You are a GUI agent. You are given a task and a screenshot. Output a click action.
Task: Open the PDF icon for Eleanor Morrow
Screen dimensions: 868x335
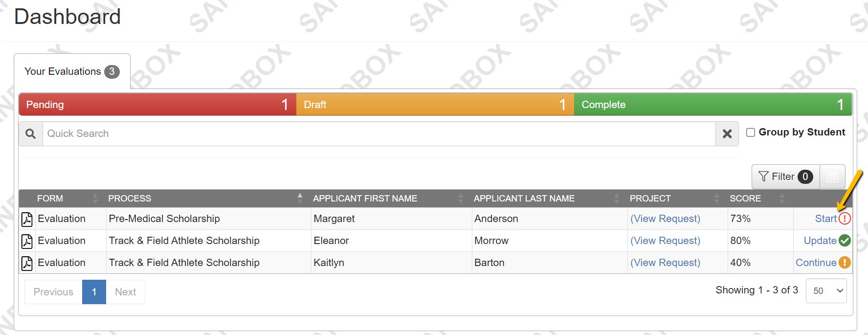pyautogui.click(x=27, y=241)
